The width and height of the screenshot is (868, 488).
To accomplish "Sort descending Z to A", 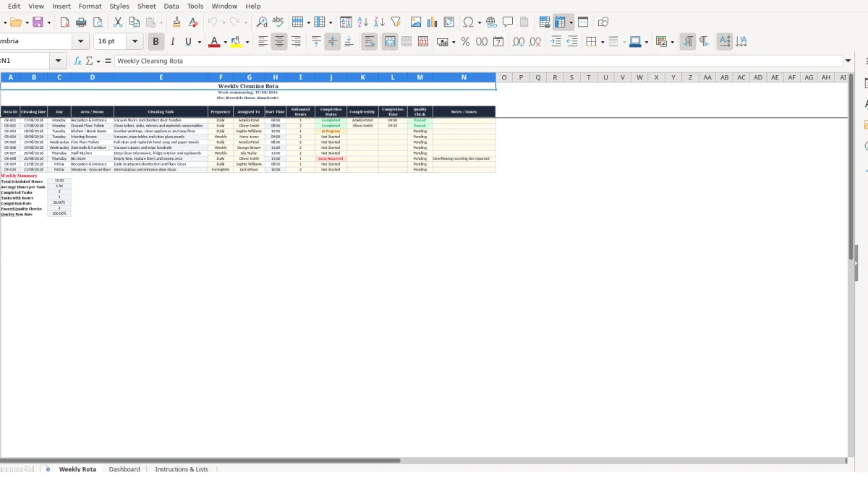I will (379, 22).
